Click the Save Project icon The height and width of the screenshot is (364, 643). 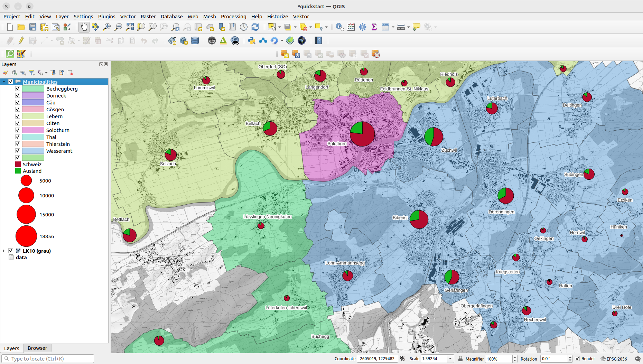(33, 27)
